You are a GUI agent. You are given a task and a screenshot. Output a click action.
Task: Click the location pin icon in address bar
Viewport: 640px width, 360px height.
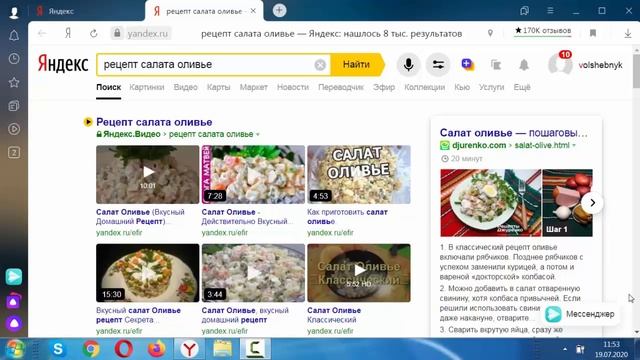(490, 33)
